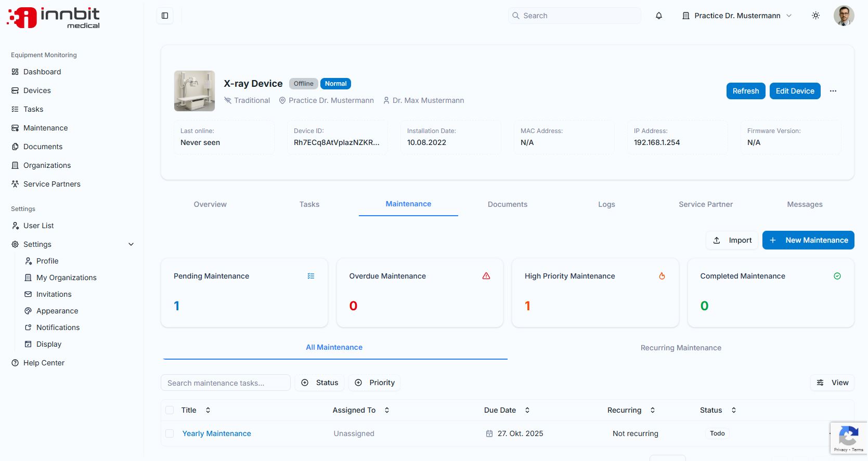Toggle the sidebar collapse icon
The image size is (868, 461).
click(165, 16)
